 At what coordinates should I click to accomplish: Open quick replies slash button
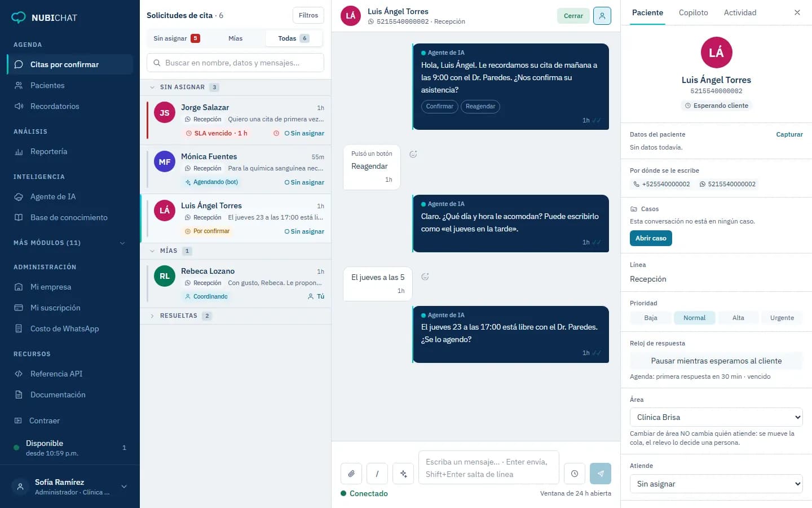pyautogui.click(x=377, y=474)
